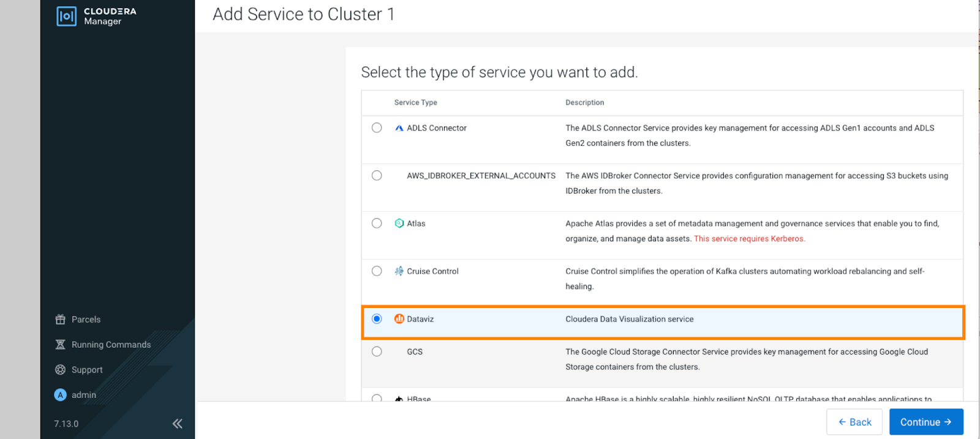
Task: Choose the Atlas radio button
Action: (377, 223)
